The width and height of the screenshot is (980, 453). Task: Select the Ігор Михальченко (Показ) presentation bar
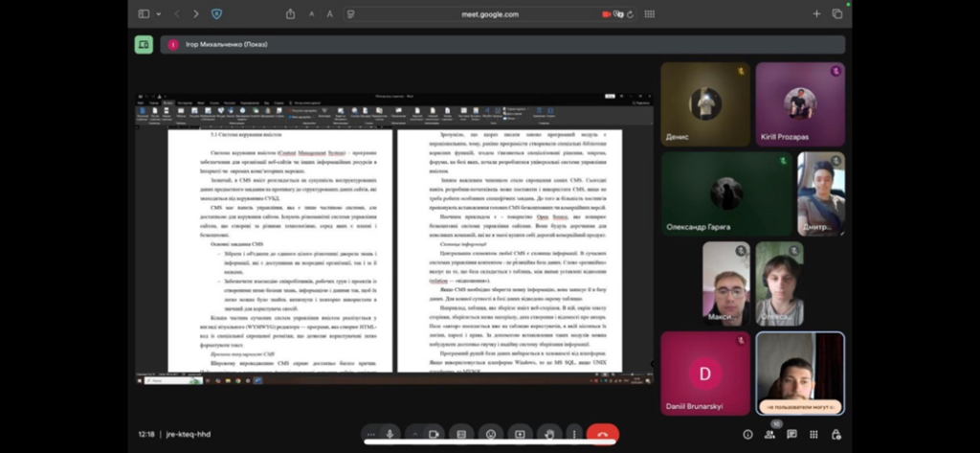[502, 44]
